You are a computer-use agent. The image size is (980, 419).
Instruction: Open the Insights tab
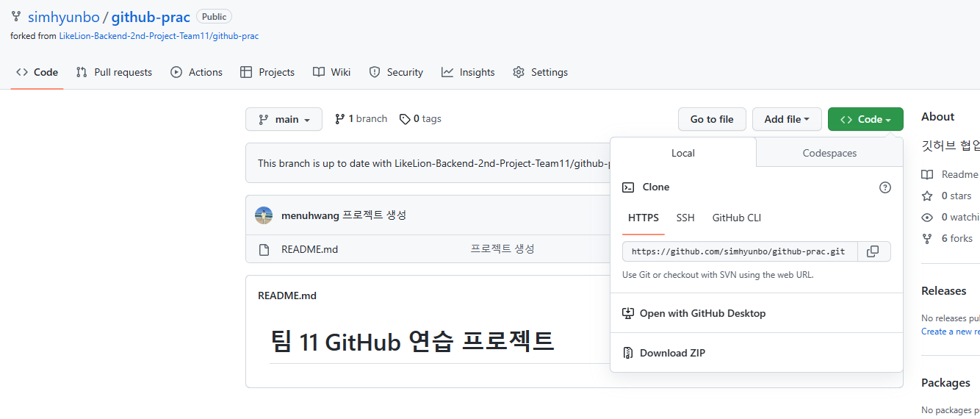point(468,72)
